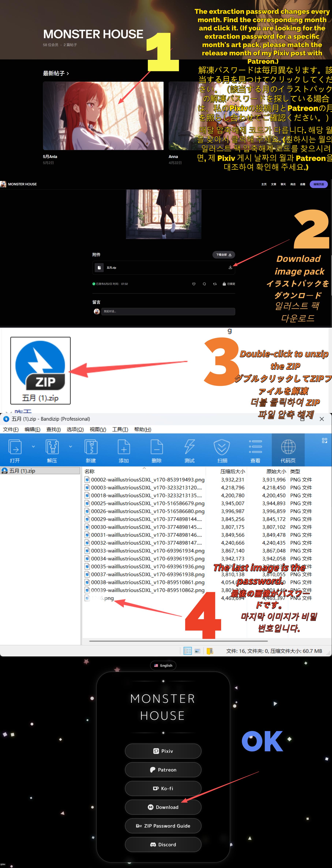Open the Patreon link button

[163, 770]
